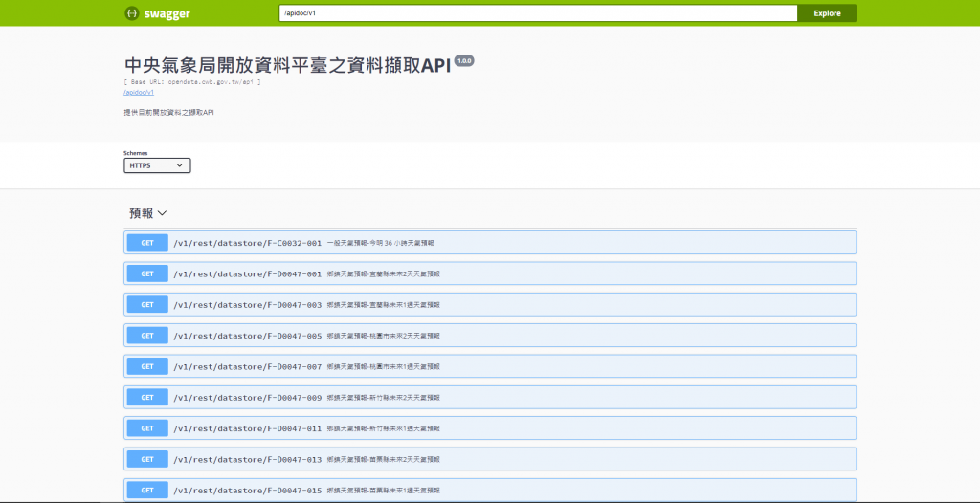
Task: Click the API title 中央氣象局開放資料平臺之資料擷取API
Action: [x=287, y=66]
